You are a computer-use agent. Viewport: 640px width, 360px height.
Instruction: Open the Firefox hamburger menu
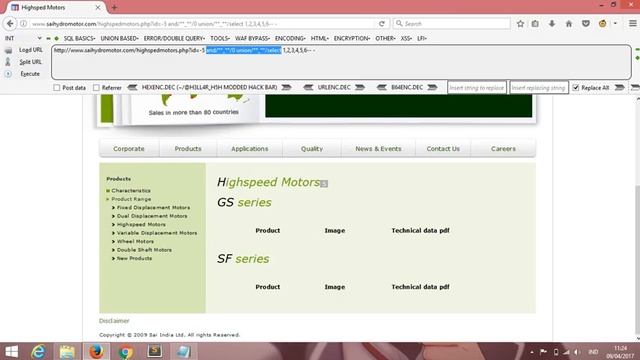(632, 24)
